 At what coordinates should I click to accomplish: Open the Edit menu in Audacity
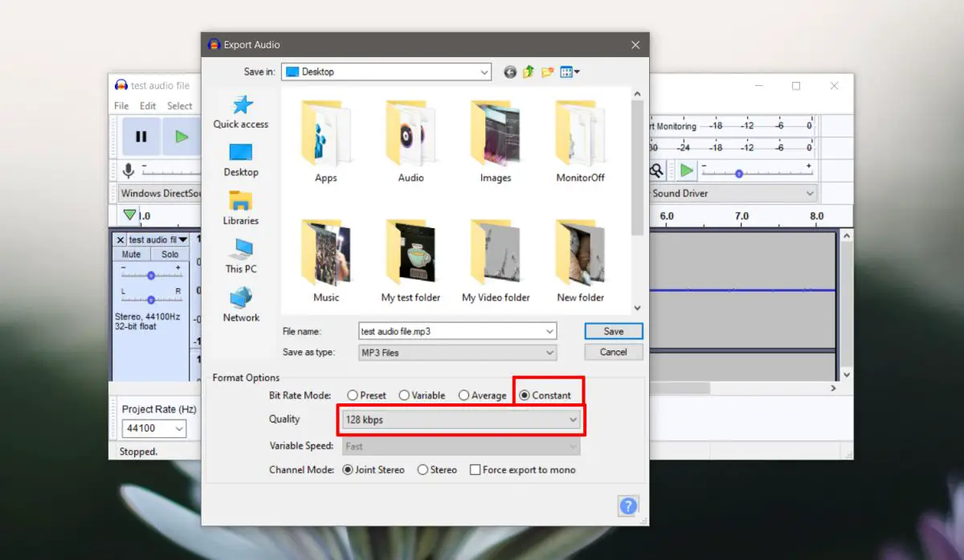point(148,106)
